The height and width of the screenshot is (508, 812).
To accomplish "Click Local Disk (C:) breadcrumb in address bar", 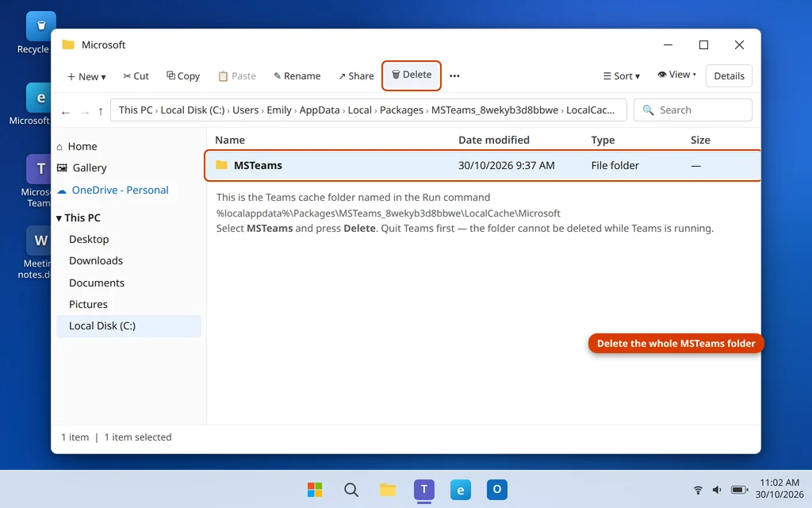I will [193, 110].
